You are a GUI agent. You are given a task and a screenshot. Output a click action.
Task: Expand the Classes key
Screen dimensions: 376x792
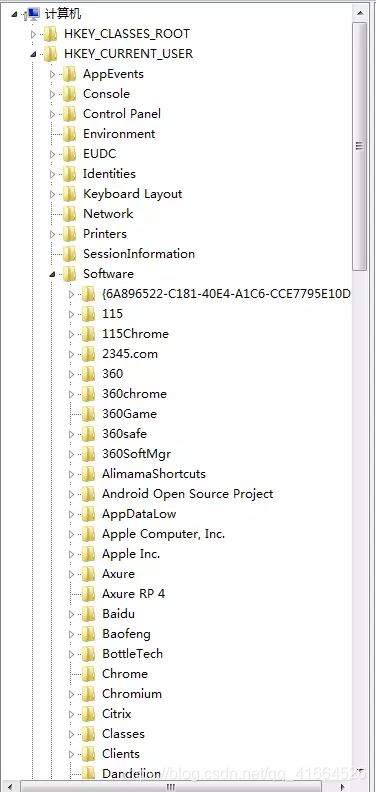click(x=71, y=734)
